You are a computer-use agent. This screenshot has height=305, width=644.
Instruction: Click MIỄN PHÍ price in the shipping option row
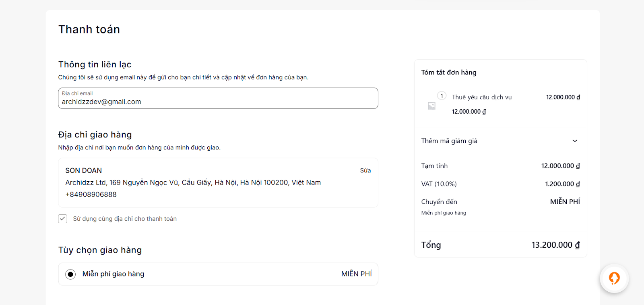(x=356, y=274)
